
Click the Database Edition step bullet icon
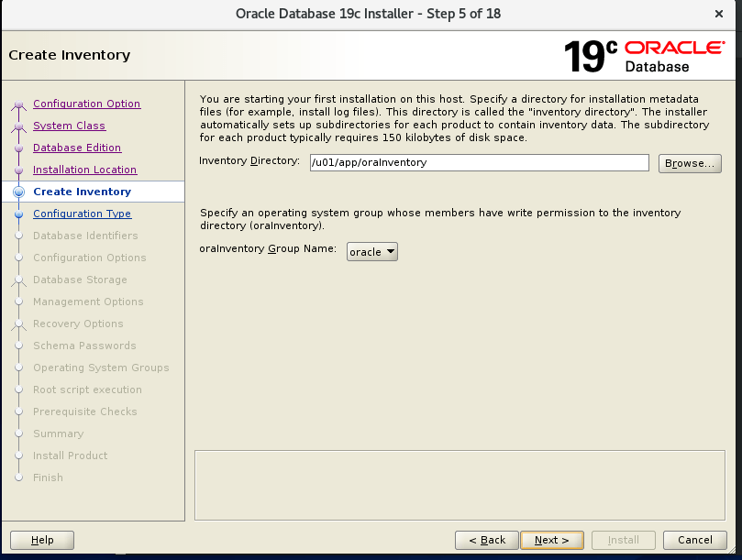point(19,148)
